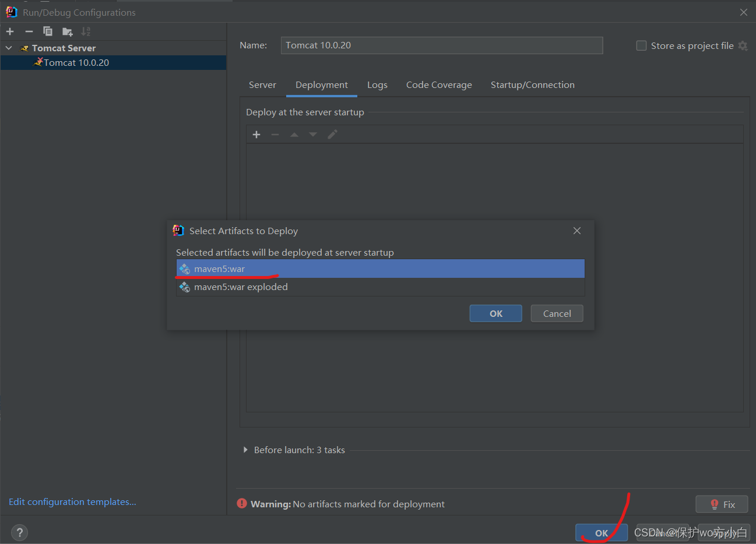Open the Logs tab
This screenshot has height=544, width=756.
(377, 85)
